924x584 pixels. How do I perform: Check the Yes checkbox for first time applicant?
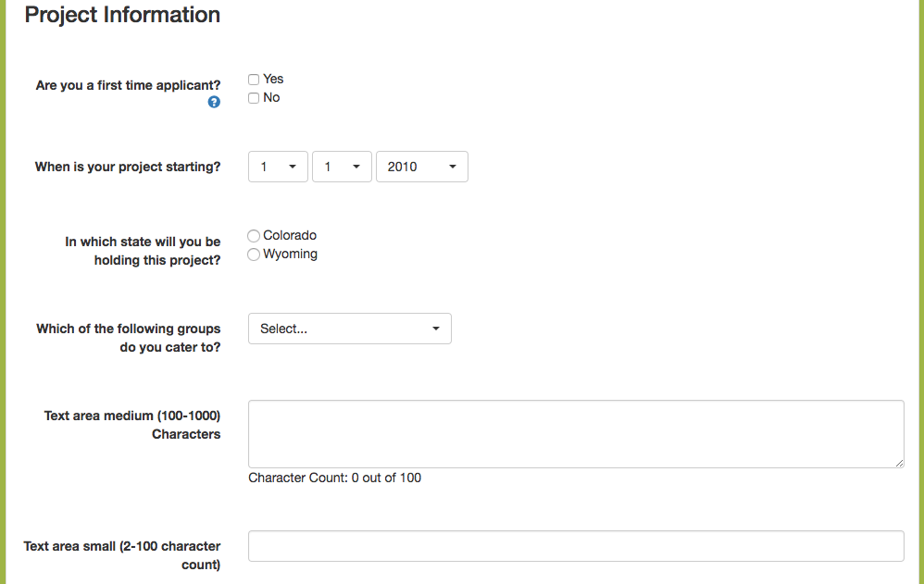pos(254,80)
